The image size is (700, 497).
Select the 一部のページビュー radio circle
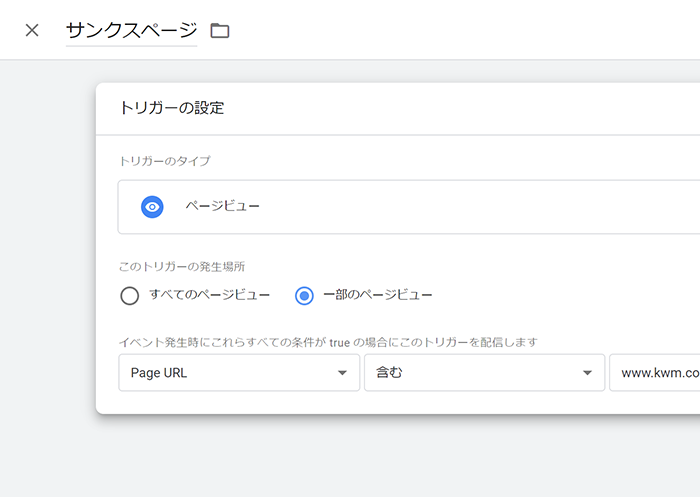coord(304,296)
